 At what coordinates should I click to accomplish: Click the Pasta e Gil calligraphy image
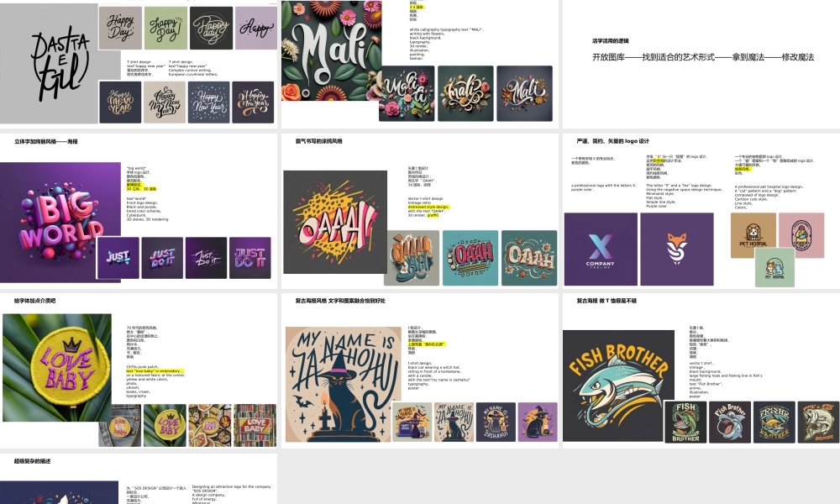[x=49, y=64]
